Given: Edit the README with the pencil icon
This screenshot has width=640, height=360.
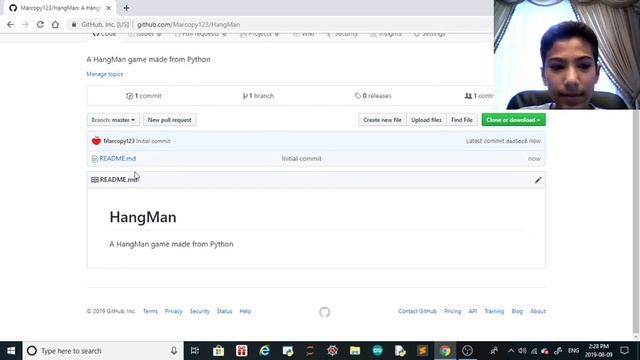Looking at the screenshot, I should coord(538,180).
